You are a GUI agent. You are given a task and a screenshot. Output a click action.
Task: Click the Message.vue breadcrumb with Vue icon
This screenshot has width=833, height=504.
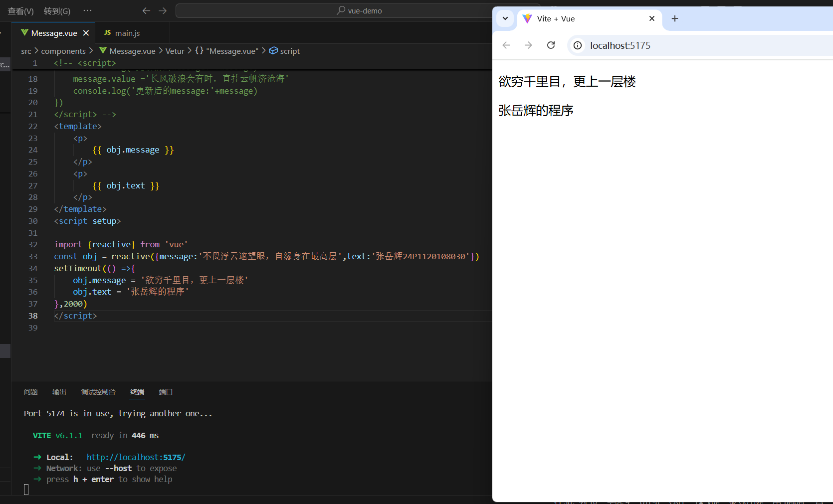(127, 51)
